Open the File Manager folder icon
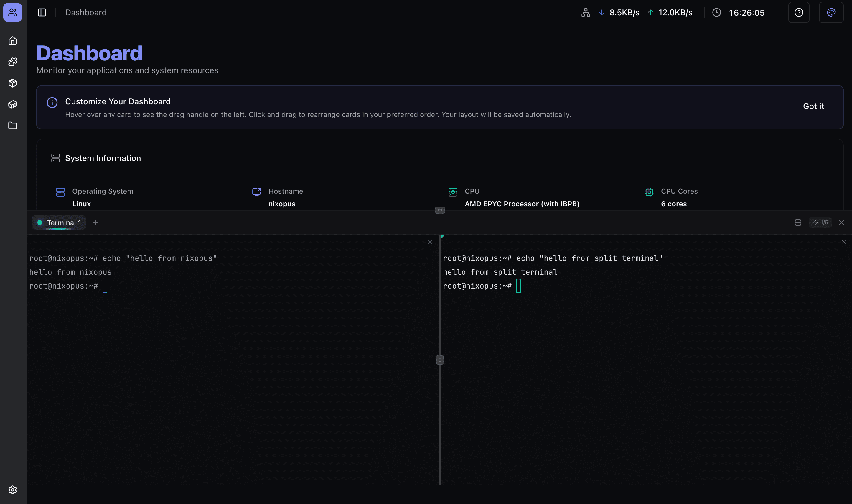Screen dimensions: 852x504 click(13, 126)
